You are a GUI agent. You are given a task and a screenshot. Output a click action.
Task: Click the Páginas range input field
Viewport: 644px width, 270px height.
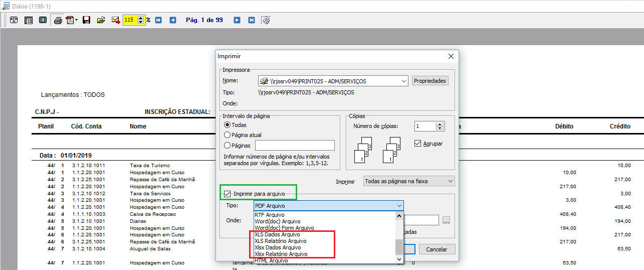(295, 146)
